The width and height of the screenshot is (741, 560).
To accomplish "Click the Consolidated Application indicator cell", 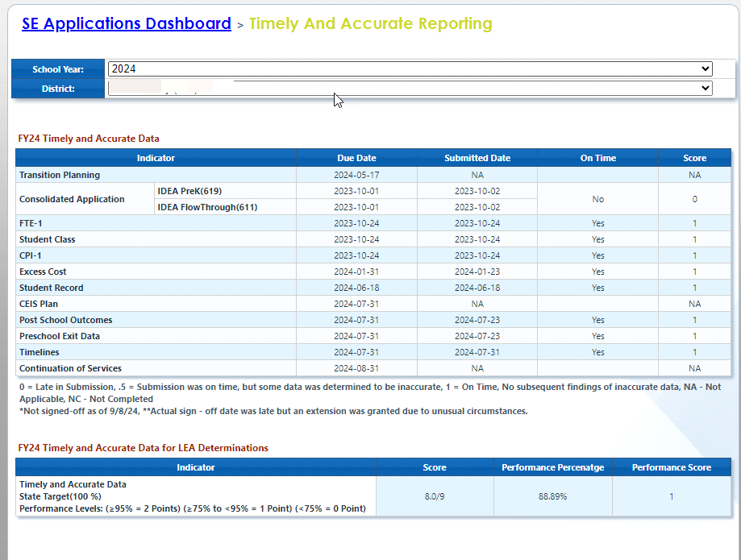I will click(x=72, y=199).
